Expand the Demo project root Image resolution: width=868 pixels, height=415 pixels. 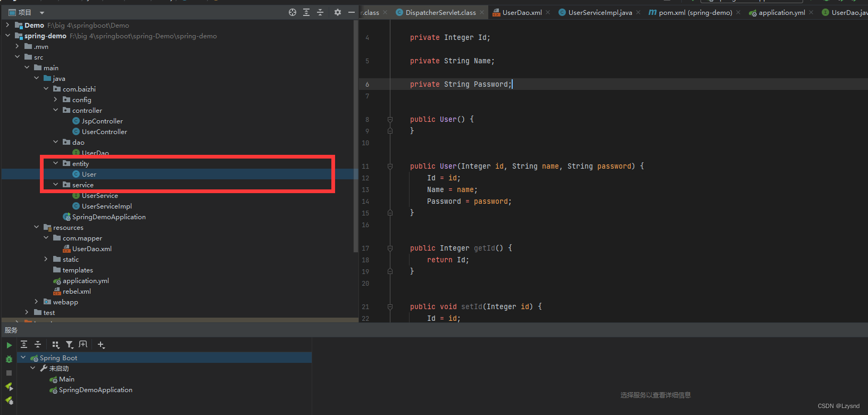point(7,25)
